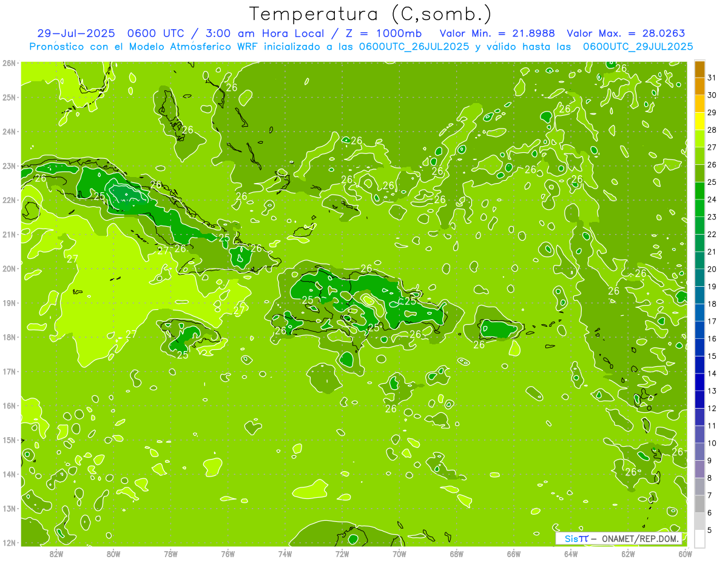
Task: Click the 72W longitude axis label
Action: pos(342,554)
